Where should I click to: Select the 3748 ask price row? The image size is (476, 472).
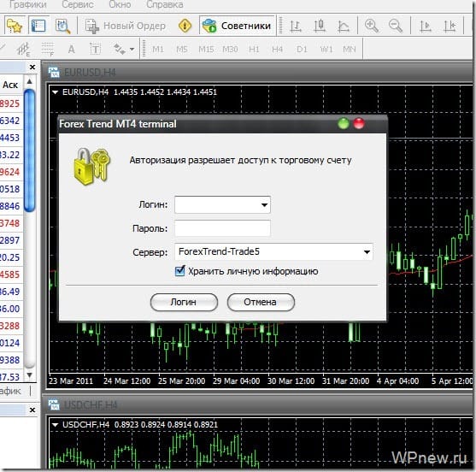pos(11,223)
